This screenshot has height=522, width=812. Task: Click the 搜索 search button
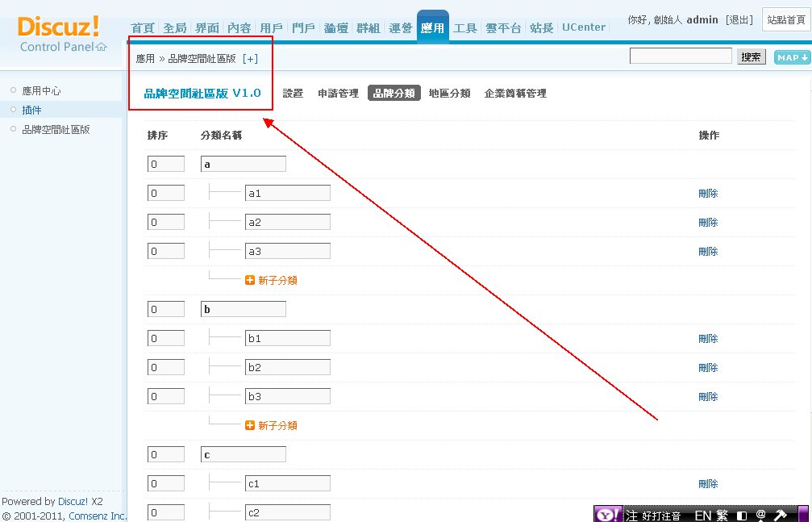[751, 57]
